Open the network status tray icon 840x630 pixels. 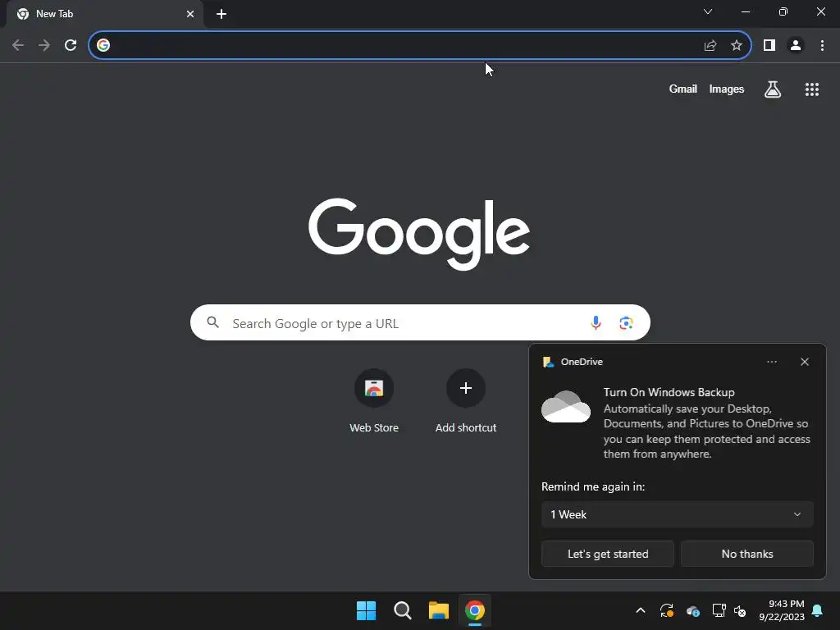[719, 610]
